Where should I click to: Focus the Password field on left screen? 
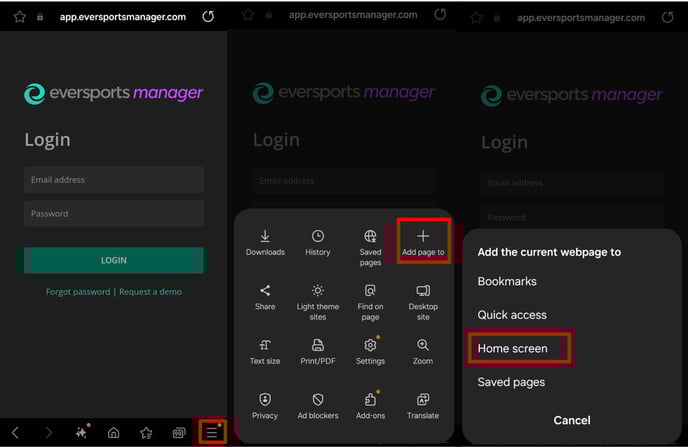pyautogui.click(x=114, y=214)
